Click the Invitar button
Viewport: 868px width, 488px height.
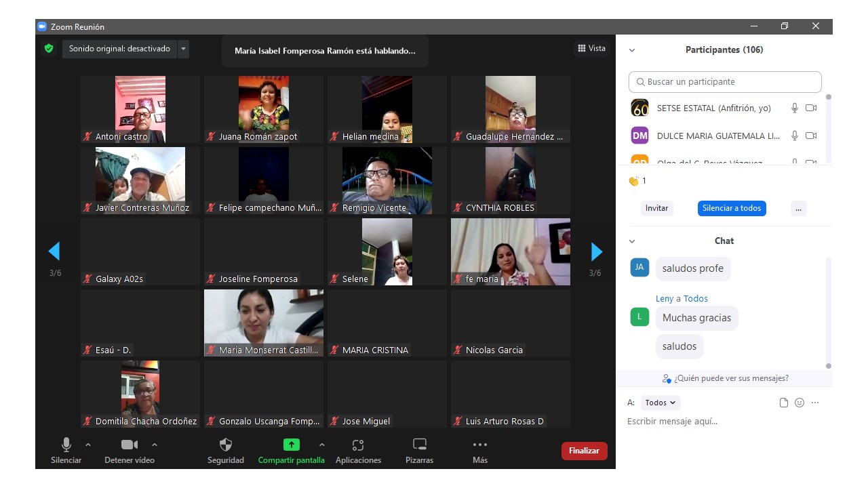point(656,208)
